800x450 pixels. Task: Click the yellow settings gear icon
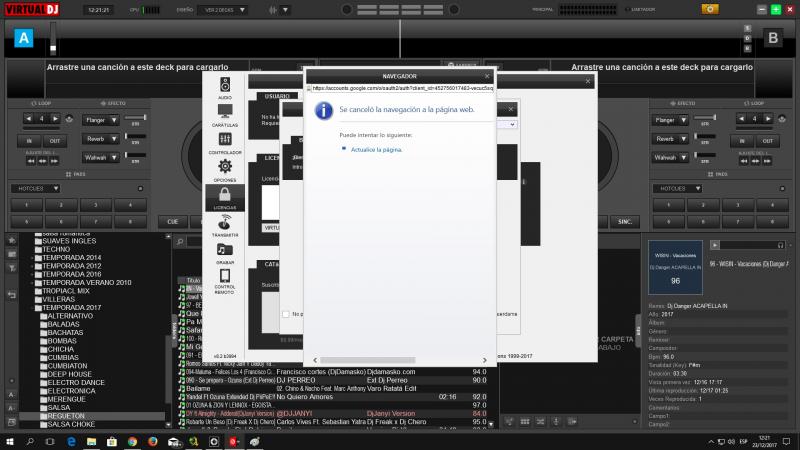pos(710,9)
